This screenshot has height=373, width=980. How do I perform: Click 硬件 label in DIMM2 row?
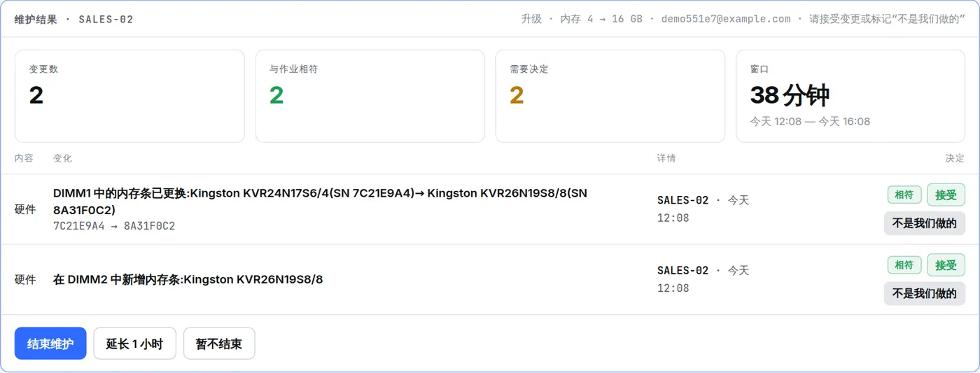(25, 279)
